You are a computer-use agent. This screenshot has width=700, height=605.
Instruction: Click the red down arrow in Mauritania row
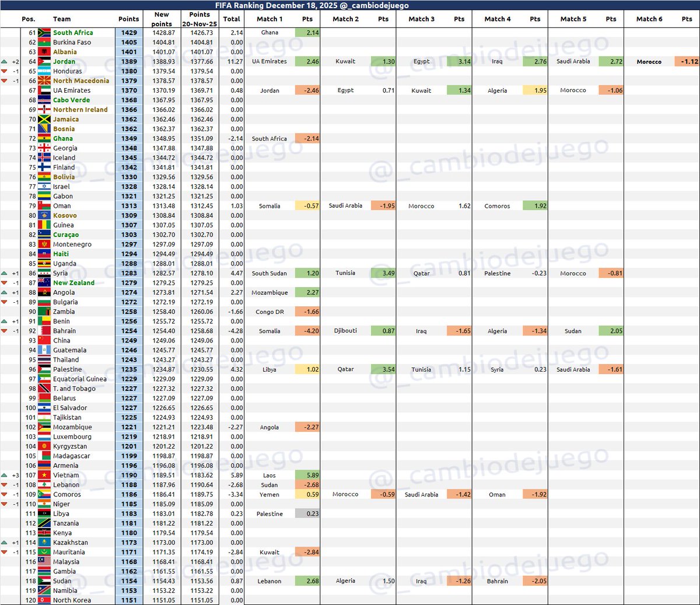[x=5, y=552]
